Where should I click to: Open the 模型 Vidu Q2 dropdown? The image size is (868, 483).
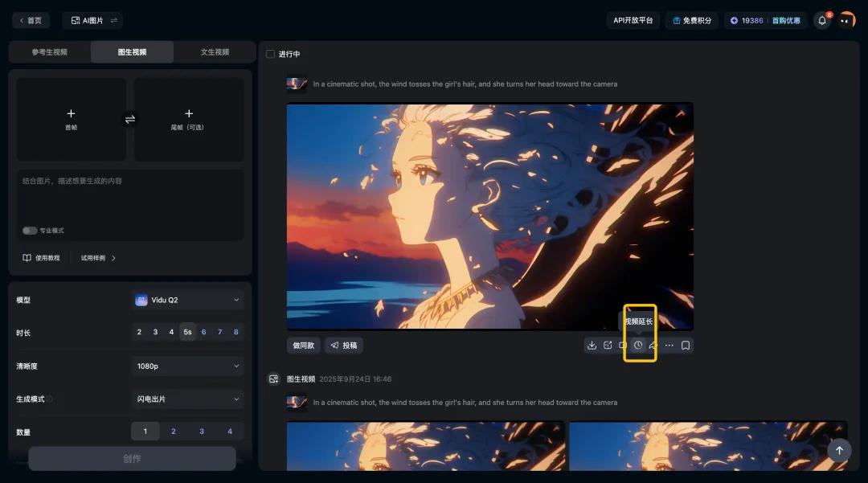[187, 299]
